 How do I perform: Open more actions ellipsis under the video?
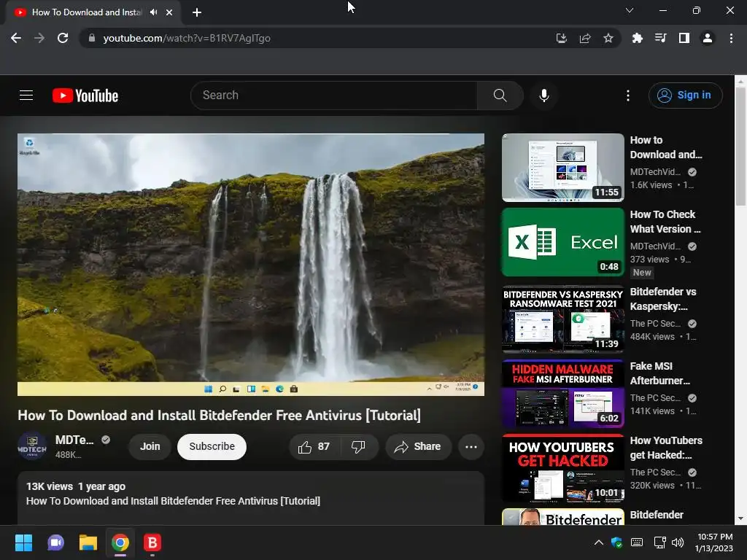471,447
